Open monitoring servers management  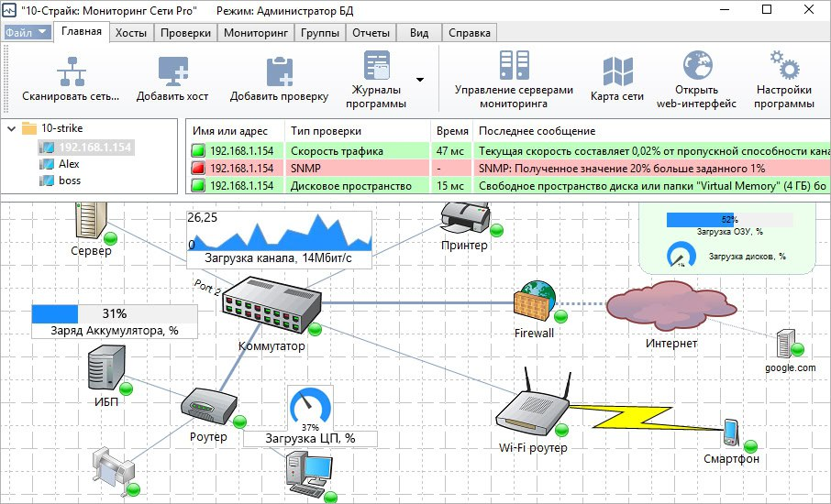click(513, 66)
